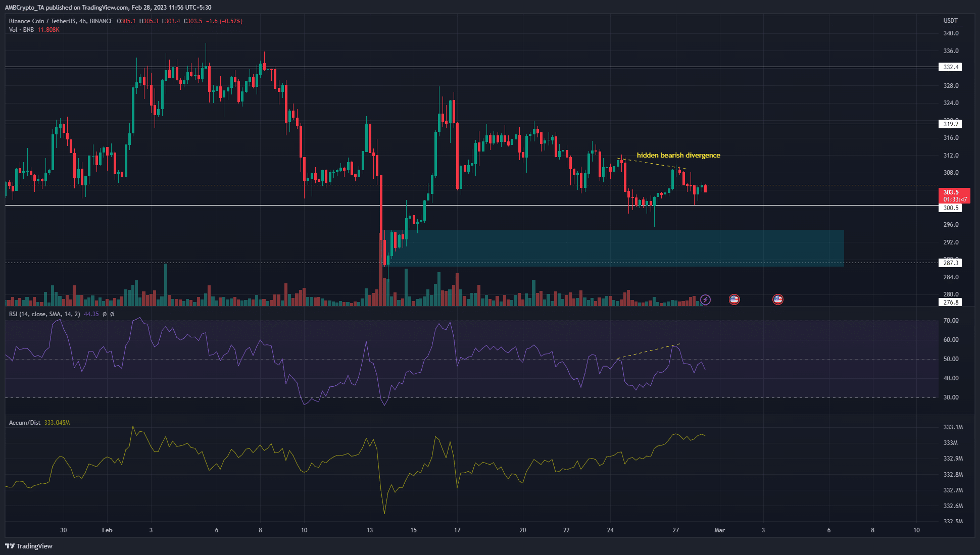Image resolution: width=980 pixels, height=555 pixels.
Task: Click the TradingView logo at bottom left
Action: pos(29,546)
